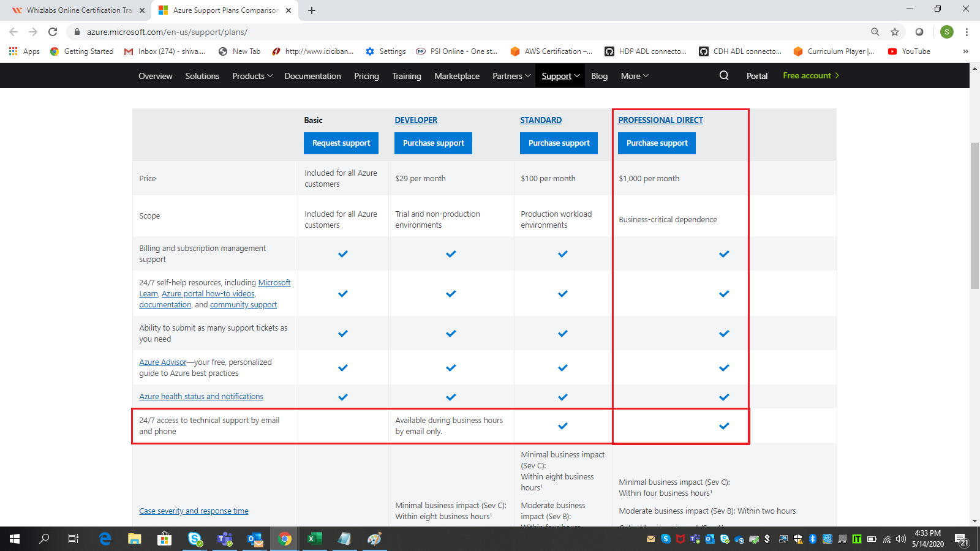Screen dimensions: 980x551
Task: Click Purchase support under Standard
Action: point(559,143)
